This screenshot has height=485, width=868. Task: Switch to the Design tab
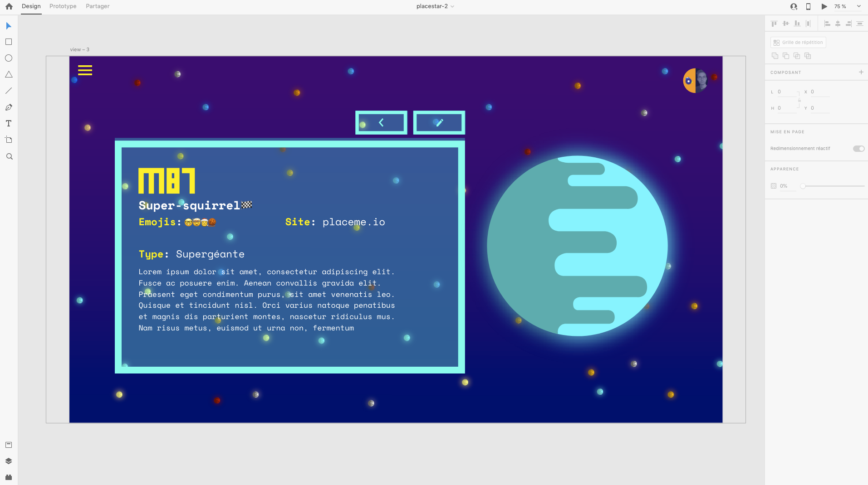pyautogui.click(x=31, y=6)
